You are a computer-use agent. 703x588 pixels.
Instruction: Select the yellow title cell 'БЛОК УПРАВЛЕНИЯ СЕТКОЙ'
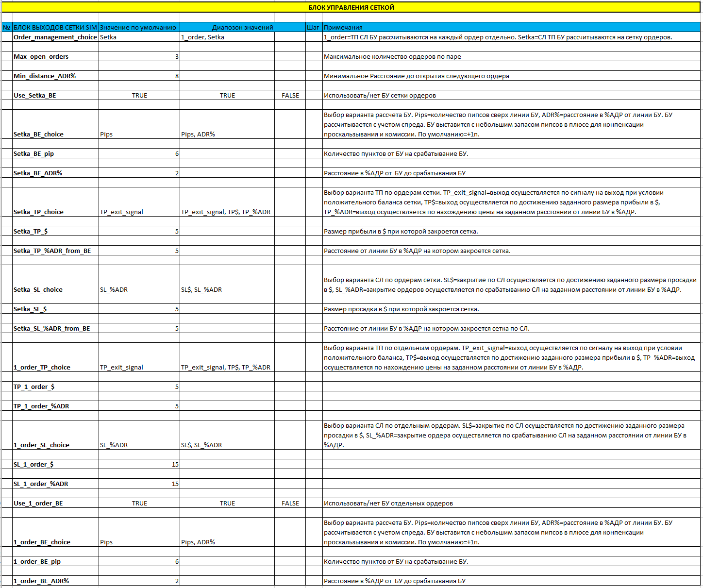[x=351, y=7]
